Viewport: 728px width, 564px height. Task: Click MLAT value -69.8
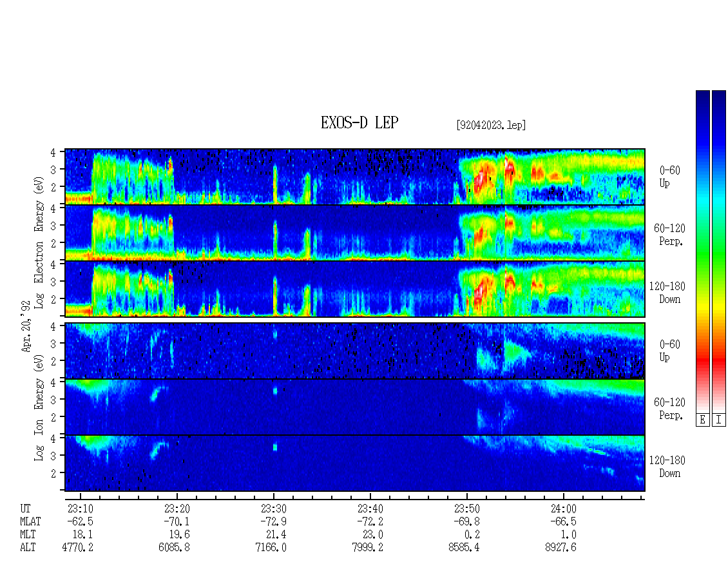coord(466,521)
